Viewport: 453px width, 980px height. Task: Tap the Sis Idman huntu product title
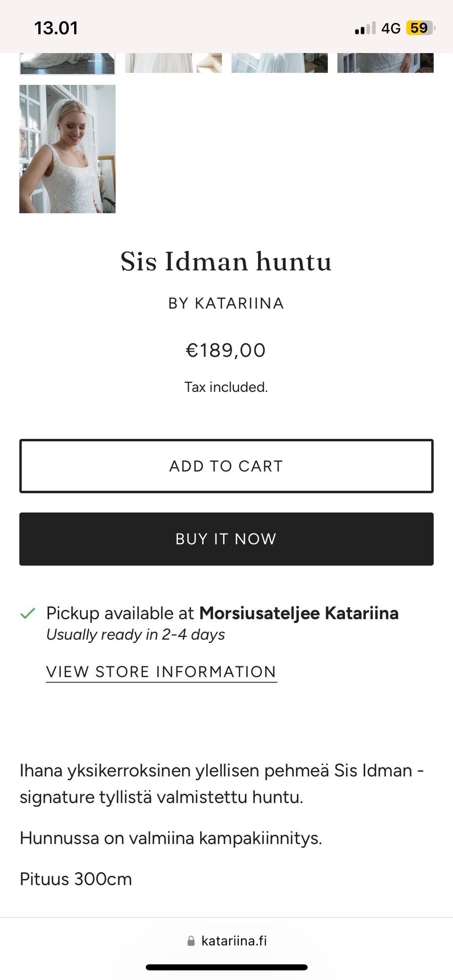(x=226, y=262)
